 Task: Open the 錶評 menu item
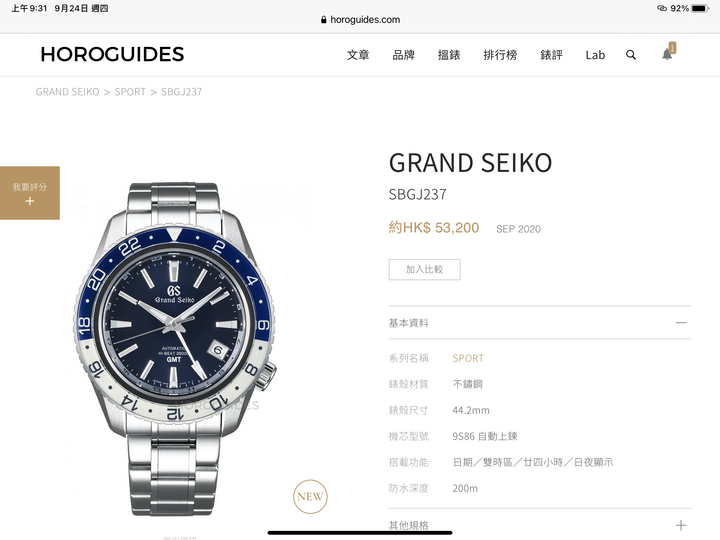tap(551, 55)
